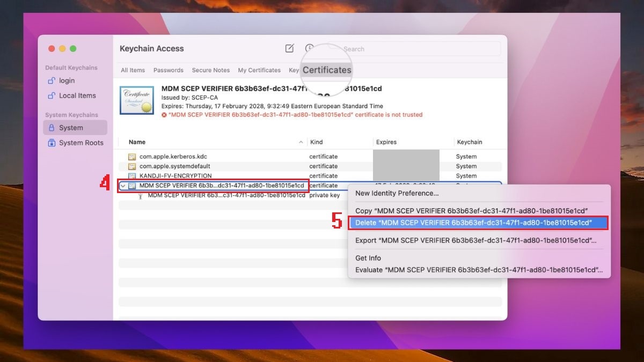Click the certificate thumbnail image in header
Screen dimensions: 644x362
(136, 100)
